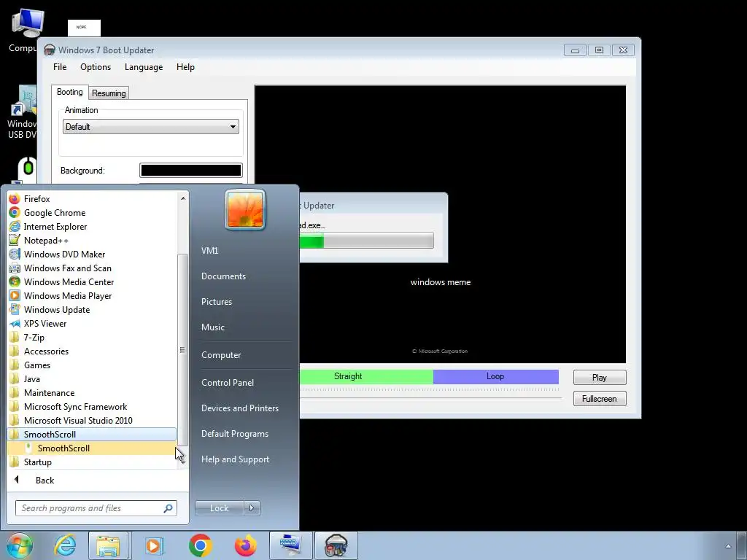The image size is (747, 560).
Task: Open Devices and Printers
Action: [239, 408]
